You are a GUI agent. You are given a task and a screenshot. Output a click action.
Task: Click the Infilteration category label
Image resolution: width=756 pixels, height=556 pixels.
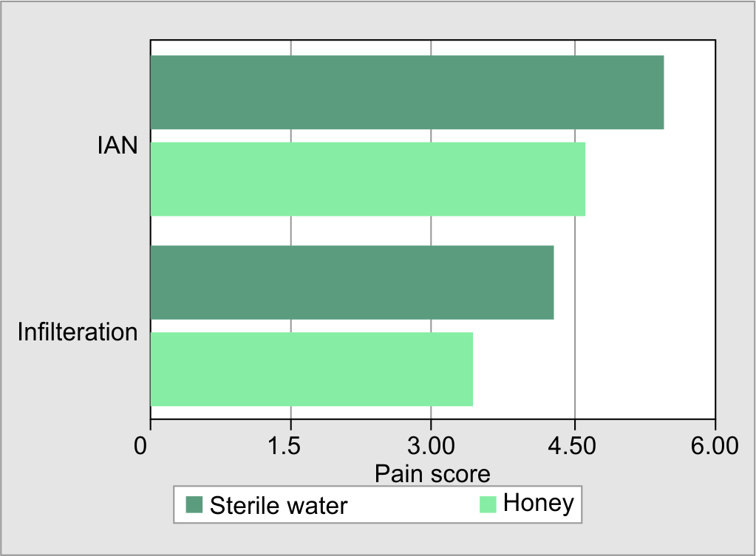tap(78, 332)
